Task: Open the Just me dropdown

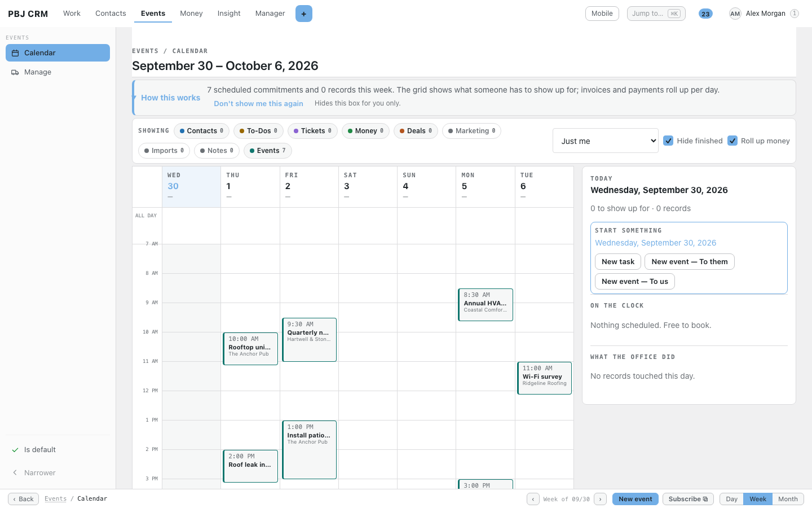Action: (606, 141)
